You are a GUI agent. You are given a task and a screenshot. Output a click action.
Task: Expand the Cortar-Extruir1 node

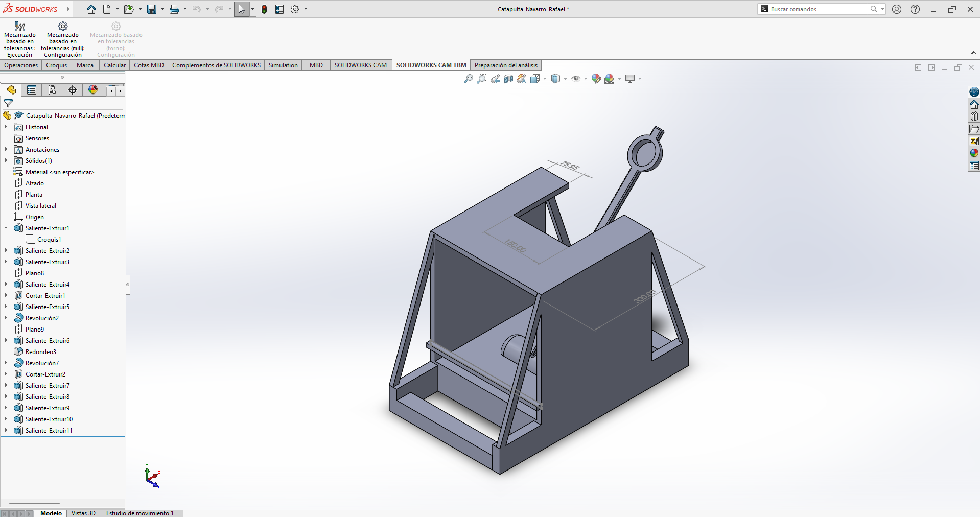point(6,295)
